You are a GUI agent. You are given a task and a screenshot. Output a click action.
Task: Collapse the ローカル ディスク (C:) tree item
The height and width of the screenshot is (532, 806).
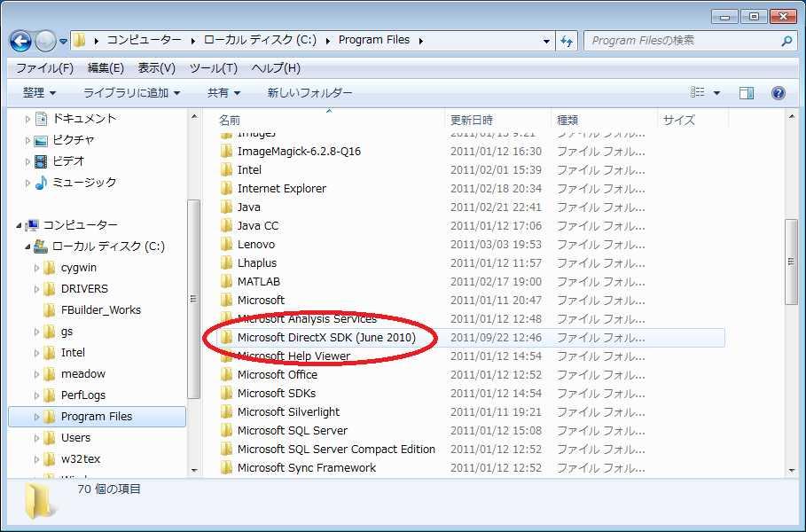coord(28,246)
